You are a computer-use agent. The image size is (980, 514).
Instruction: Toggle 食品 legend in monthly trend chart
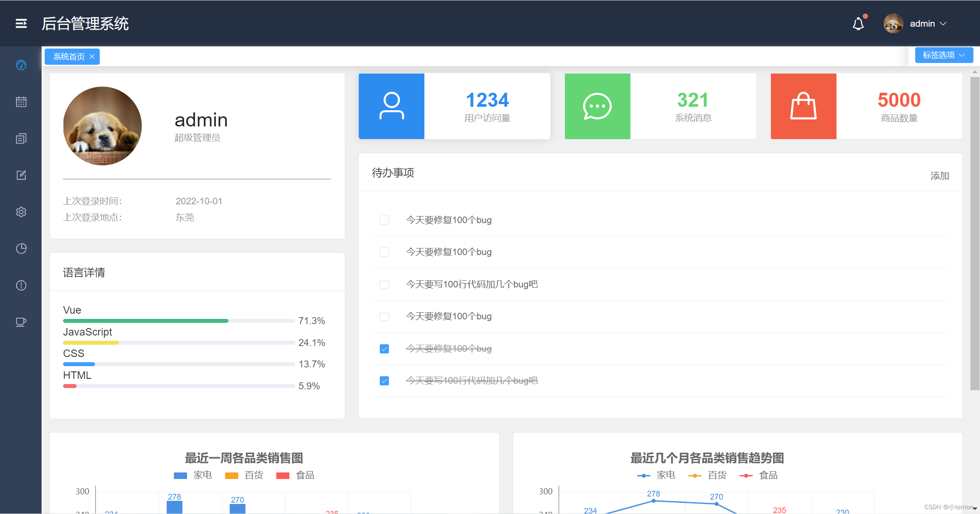coord(759,475)
